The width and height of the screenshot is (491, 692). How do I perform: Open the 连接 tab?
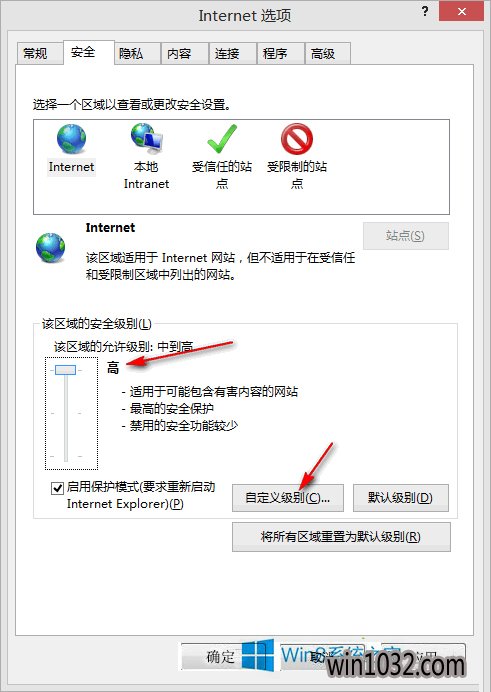[227, 53]
